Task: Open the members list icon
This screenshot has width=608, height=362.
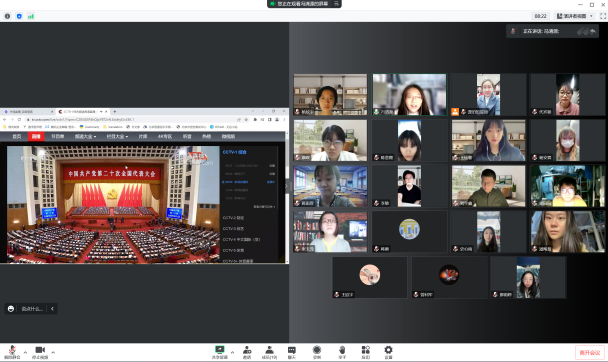Action: [x=269, y=352]
